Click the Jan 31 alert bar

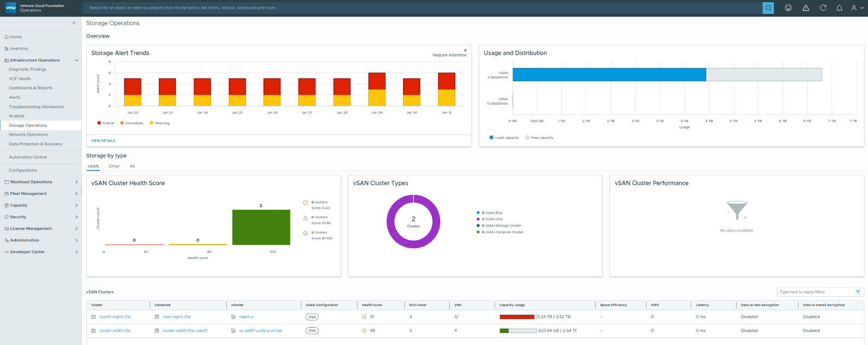click(x=446, y=89)
